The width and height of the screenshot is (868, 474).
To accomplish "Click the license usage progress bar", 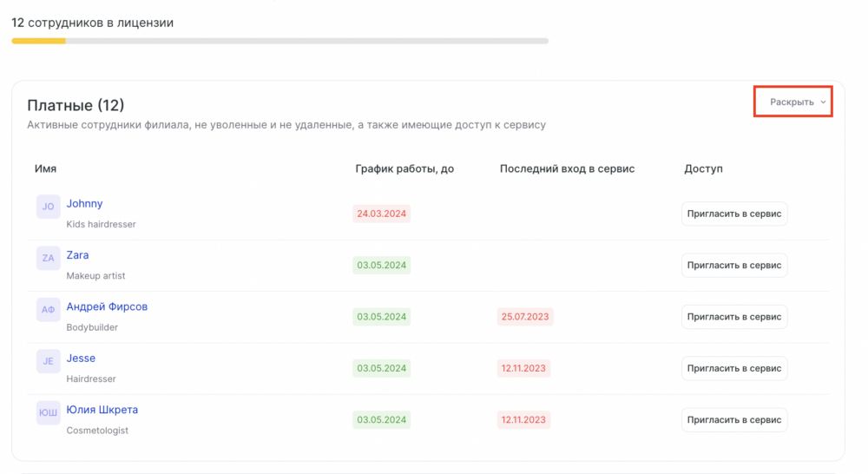I will click(x=280, y=41).
